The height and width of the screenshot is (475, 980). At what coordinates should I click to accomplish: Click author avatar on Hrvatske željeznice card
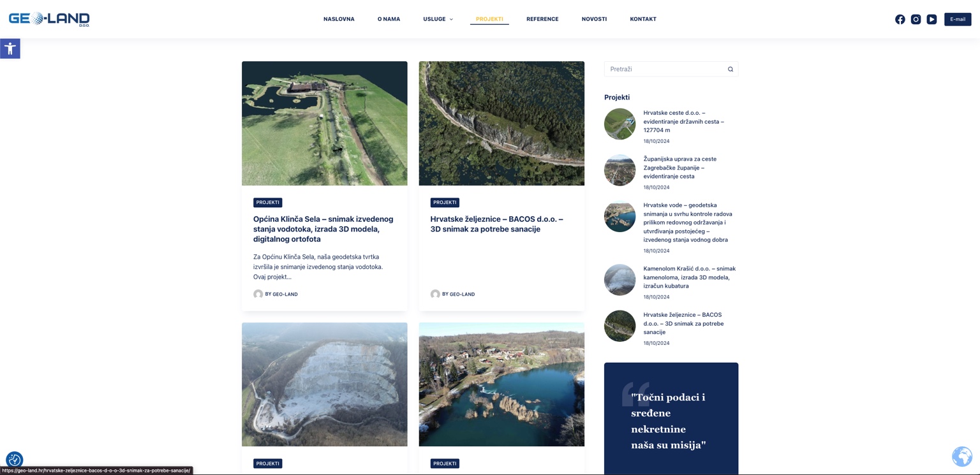(x=435, y=294)
